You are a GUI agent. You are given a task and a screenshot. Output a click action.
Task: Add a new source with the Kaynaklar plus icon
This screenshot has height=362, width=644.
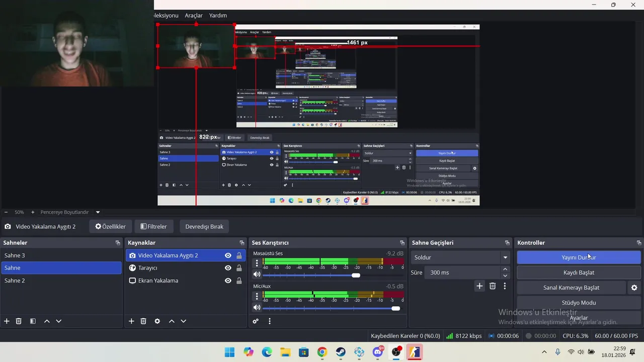[x=131, y=321]
